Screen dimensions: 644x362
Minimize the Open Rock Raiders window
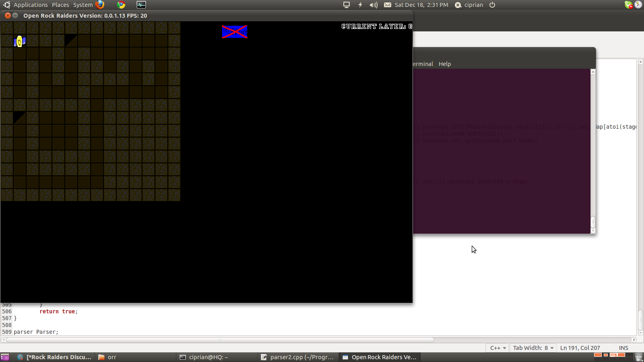tap(15, 15)
